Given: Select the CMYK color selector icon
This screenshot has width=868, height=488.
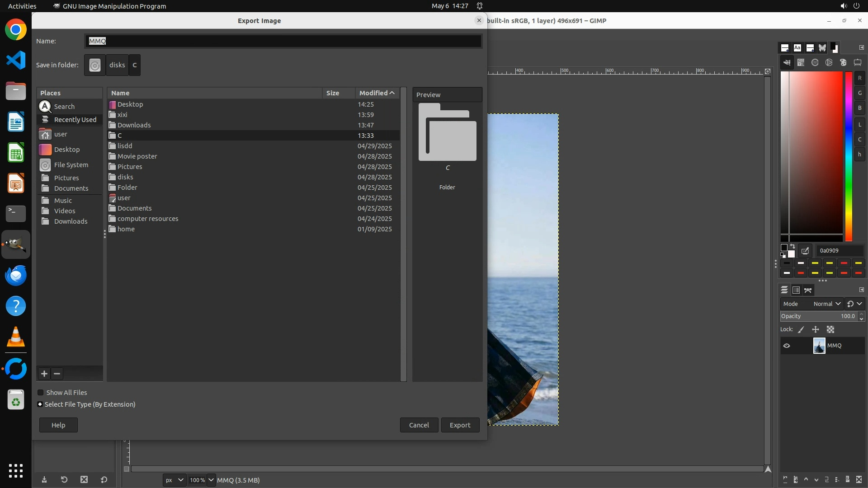Looking at the screenshot, I should [801, 63].
